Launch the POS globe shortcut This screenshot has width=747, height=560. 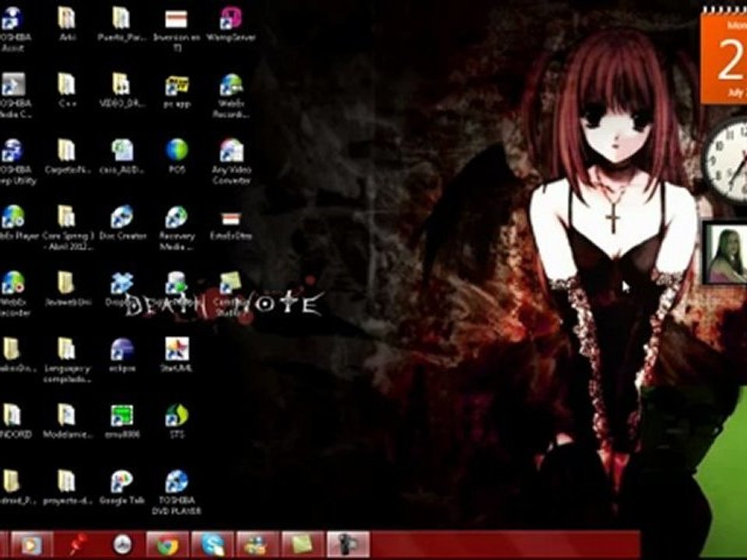(x=177, y=156)
